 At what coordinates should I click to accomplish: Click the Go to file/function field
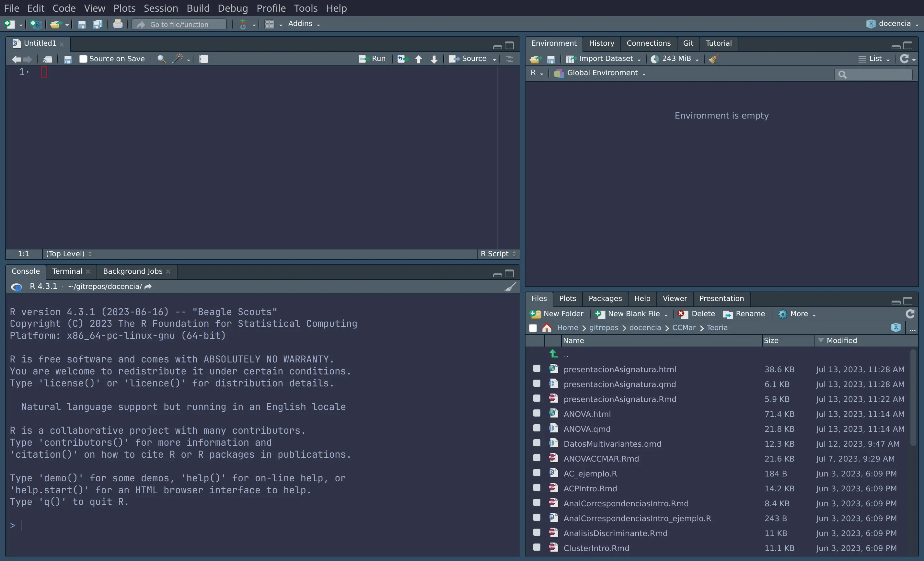pyautogui.click(x=179, y=24)
